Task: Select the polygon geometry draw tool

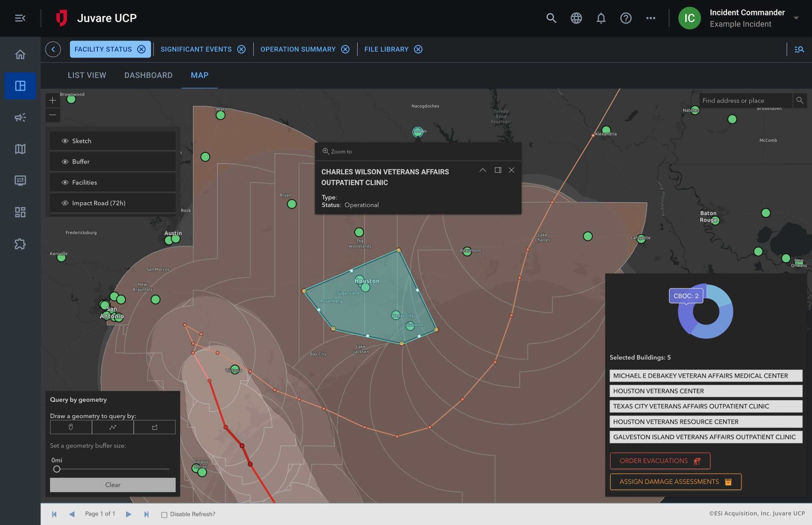Action: 155,427
